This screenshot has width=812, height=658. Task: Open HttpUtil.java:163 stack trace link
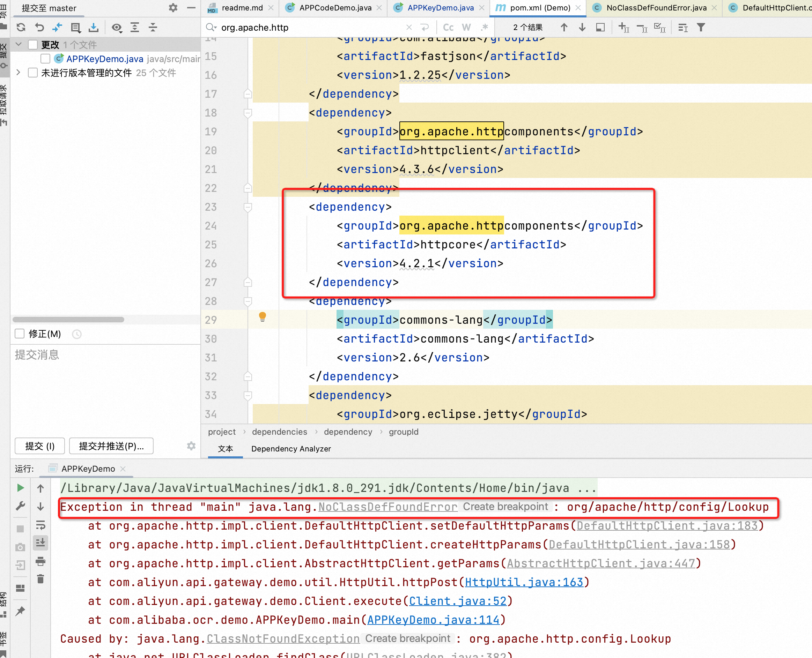(524, 582)
